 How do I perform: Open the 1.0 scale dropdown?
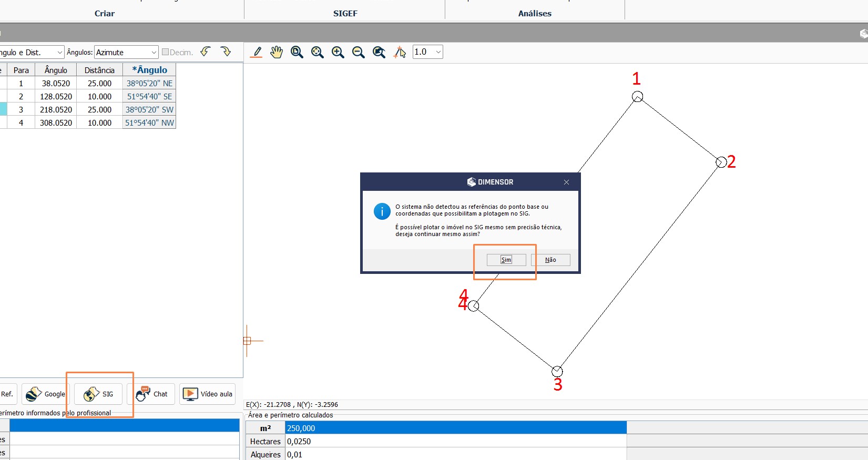coord(428,52)
